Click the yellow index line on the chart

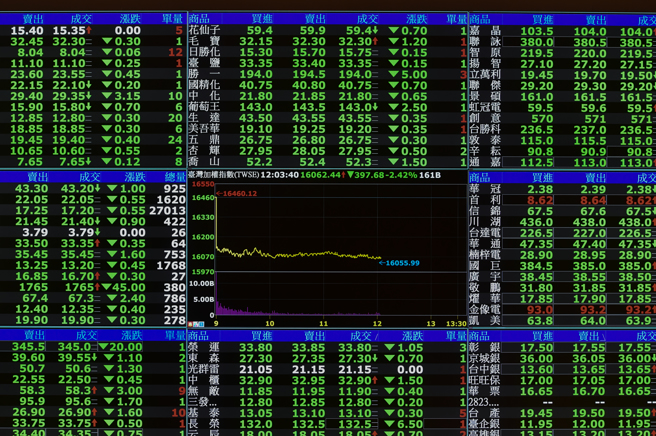[x=300, y=254]
